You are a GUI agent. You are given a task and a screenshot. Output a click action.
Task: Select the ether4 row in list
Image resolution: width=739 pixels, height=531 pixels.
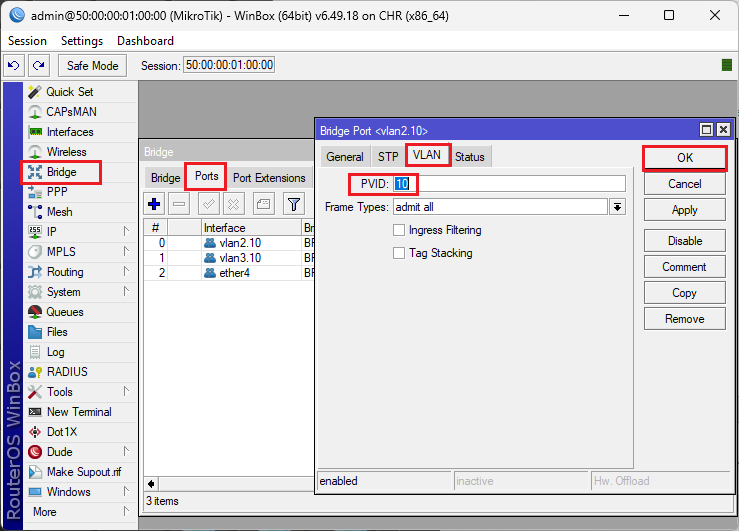pos(234,273)
